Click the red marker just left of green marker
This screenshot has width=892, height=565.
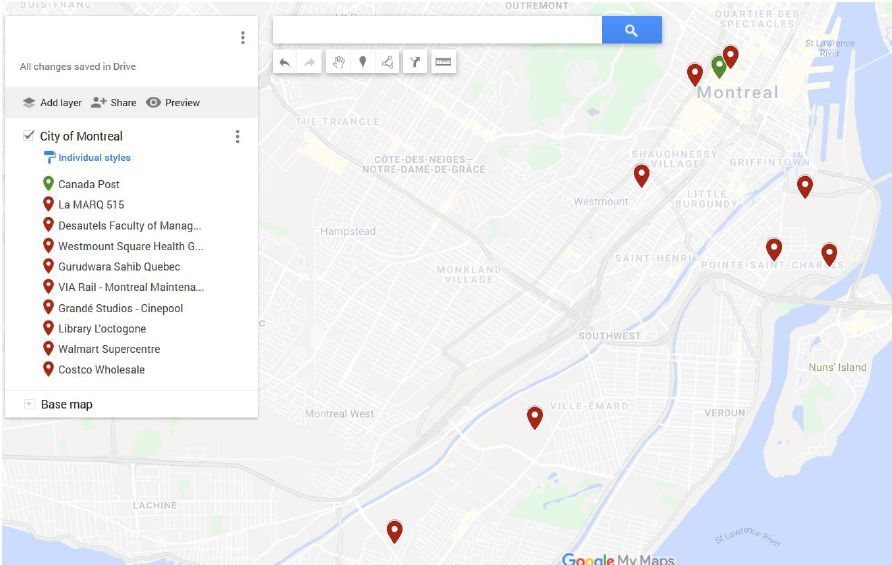pyautogui.click(x=695, y=74)
